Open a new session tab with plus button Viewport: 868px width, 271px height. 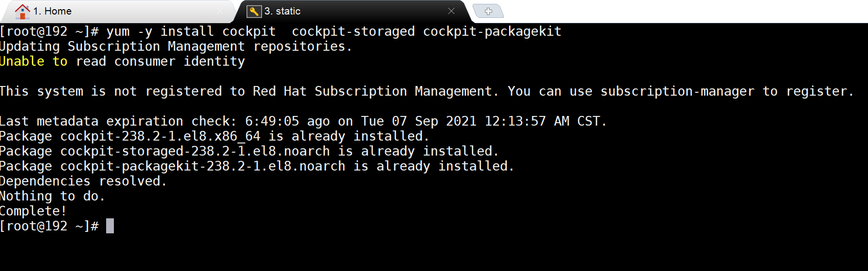point(488,11)
